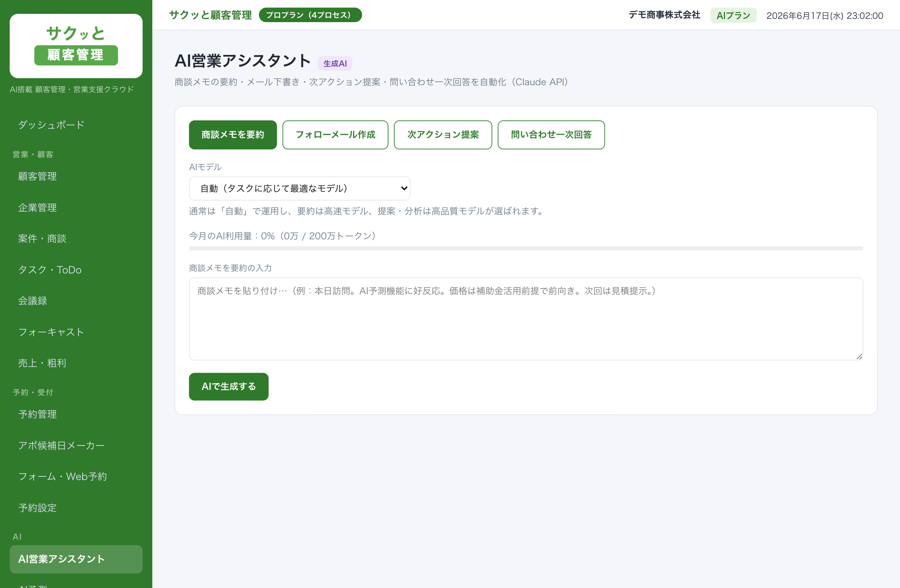The image size is (900, 588).
Task: Click the 今月のAI利用量 usage text
Action: [282, 236]
